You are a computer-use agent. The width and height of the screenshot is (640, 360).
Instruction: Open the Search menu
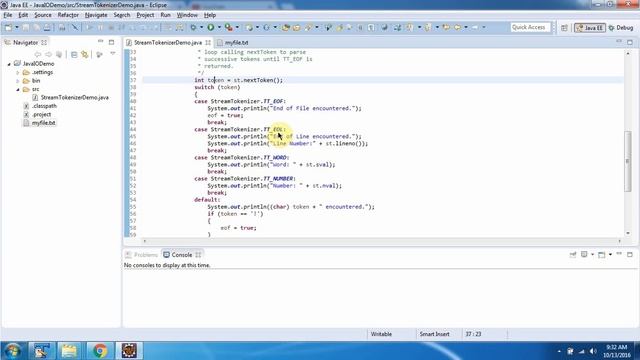(x=122, y=15)
